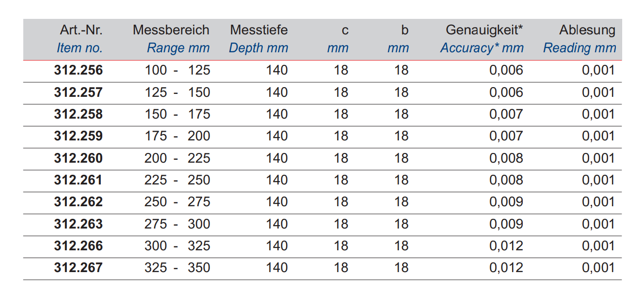644x290 pixels.
Task: Click the Art.-Nr. column header
Action: tap(81, 30)
